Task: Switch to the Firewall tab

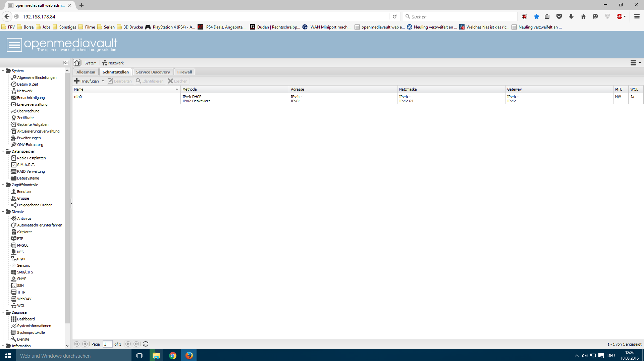Action: point(184,72)
